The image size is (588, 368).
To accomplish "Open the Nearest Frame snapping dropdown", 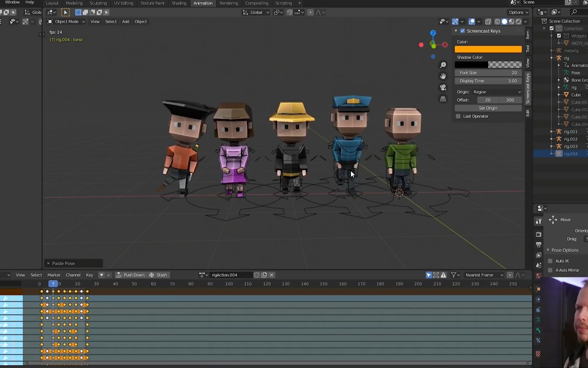I will 483,275.
